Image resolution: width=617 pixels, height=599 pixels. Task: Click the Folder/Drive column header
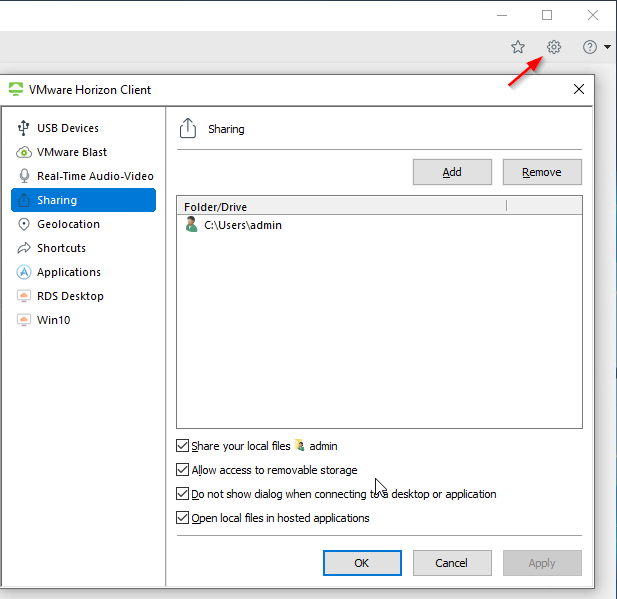click(342, 206)
